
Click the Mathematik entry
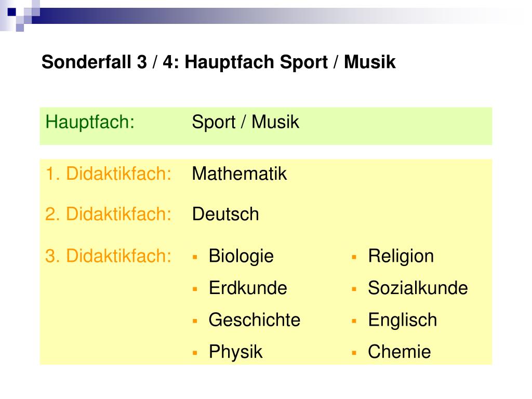239,174
